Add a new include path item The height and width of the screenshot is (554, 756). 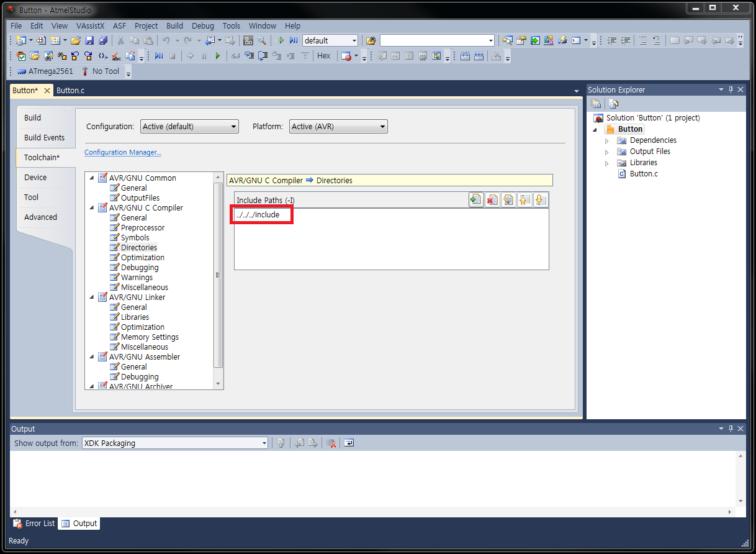click(x=476, y=199)
